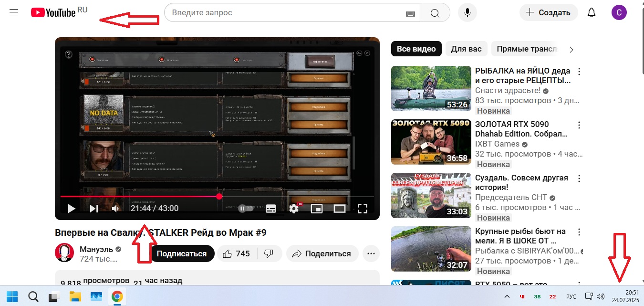
Task: Click Подписаться button
Action: 182,253
